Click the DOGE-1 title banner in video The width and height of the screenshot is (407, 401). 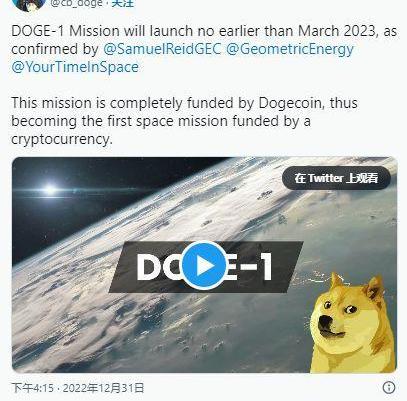(206, 267)
